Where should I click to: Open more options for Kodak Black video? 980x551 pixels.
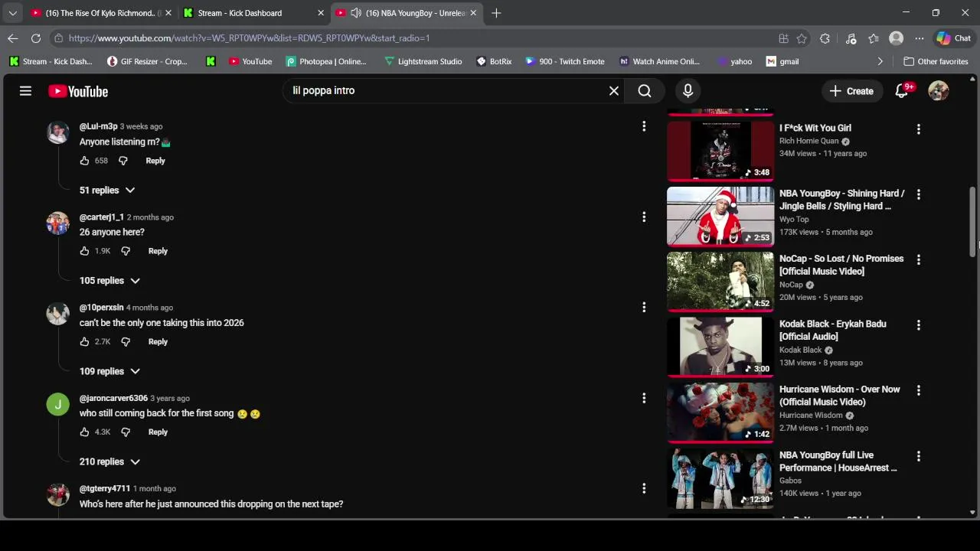tap(919, 325)
